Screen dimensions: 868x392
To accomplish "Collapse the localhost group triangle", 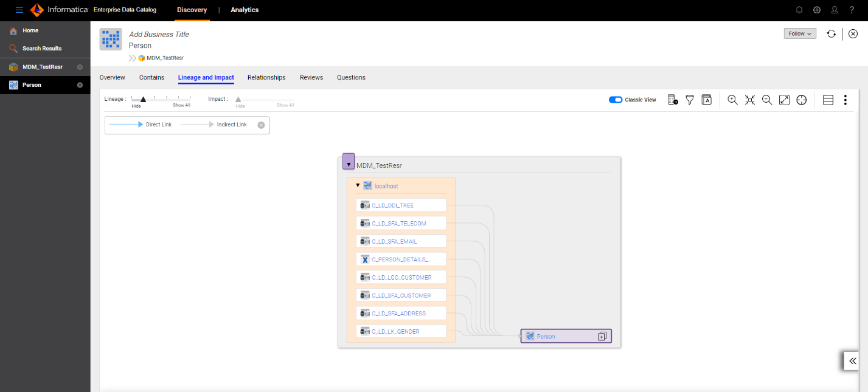I will 358,185.
